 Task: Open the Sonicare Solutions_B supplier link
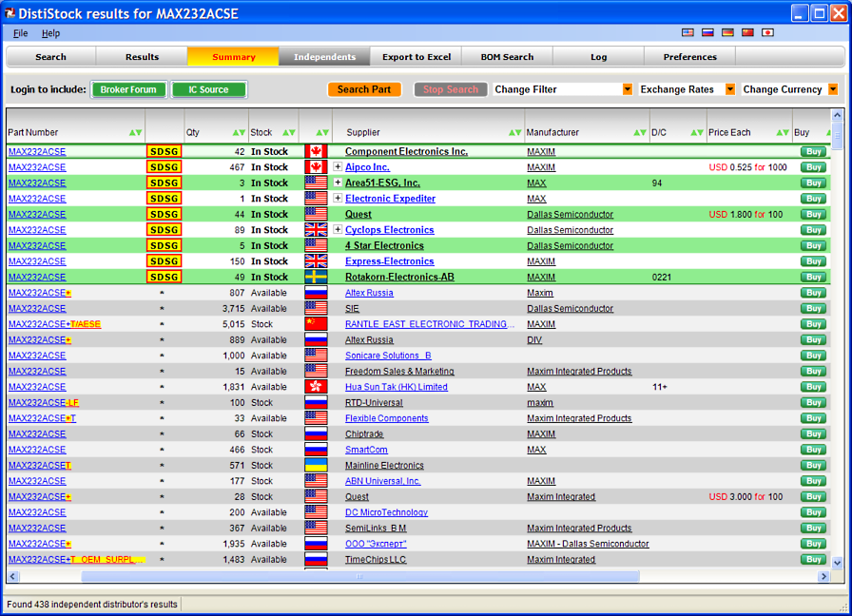(x=388, y=356)
